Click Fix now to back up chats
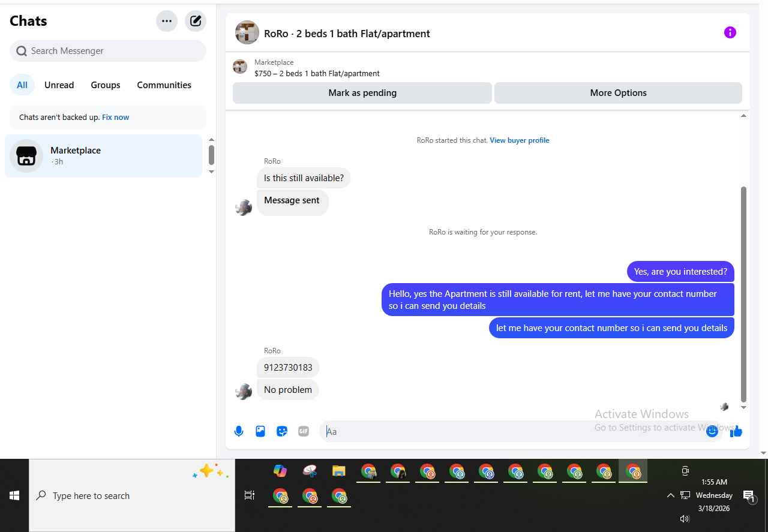This screenshot has width=768, height=532. pos(116,118)
